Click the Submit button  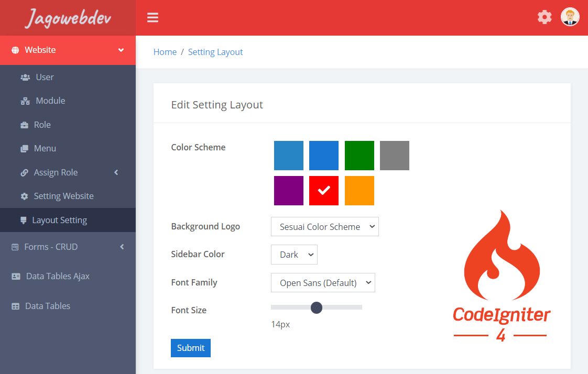click(191, 348)
